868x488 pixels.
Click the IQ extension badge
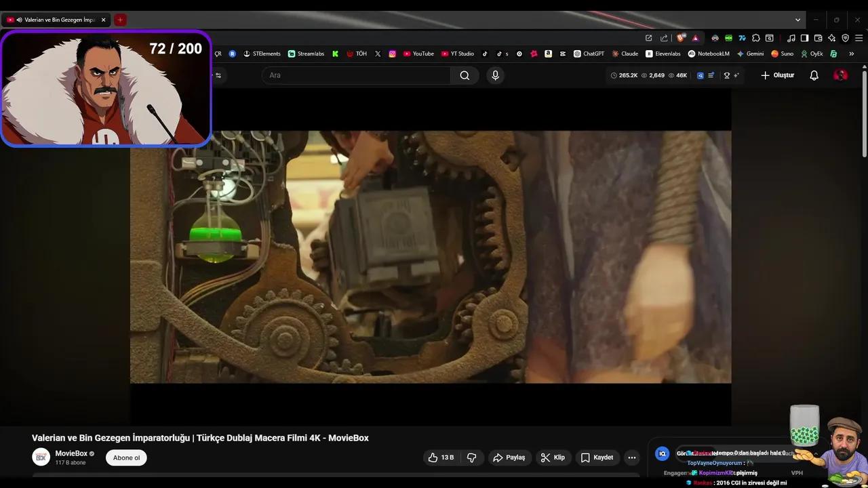click(x=663, y=453)
